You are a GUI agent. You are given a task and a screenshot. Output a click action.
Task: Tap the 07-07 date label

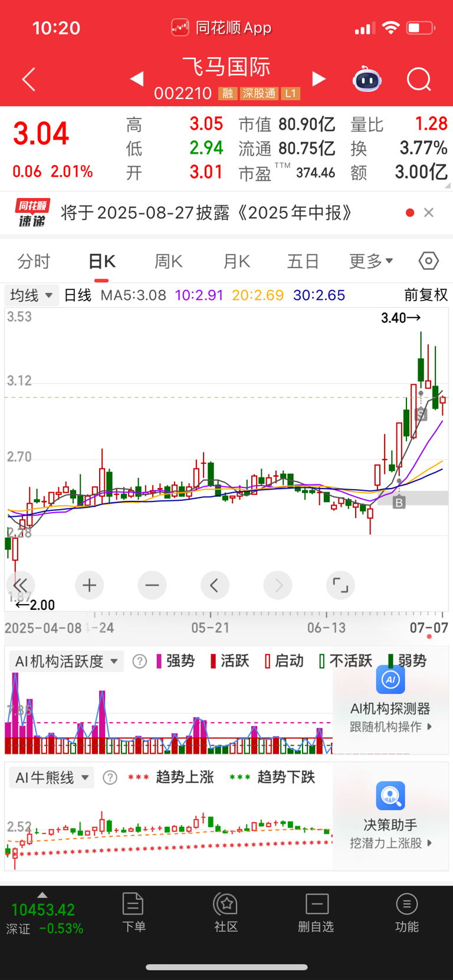[x=429, y=628]
